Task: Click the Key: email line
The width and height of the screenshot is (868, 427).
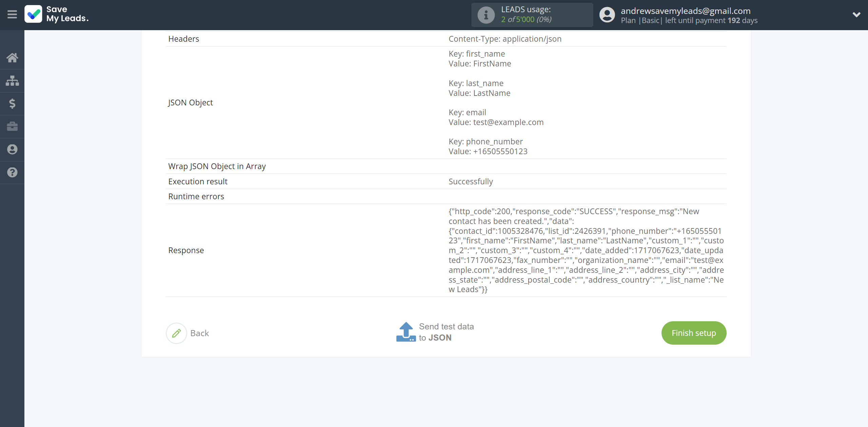Action: [x=467, y=113]
